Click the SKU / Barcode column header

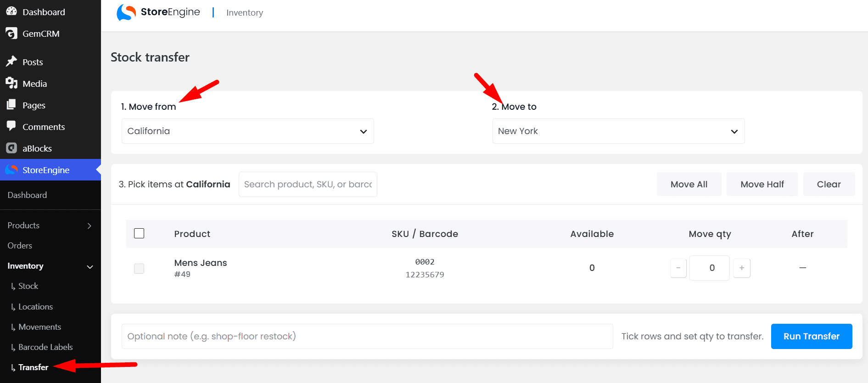click(425, 234)
